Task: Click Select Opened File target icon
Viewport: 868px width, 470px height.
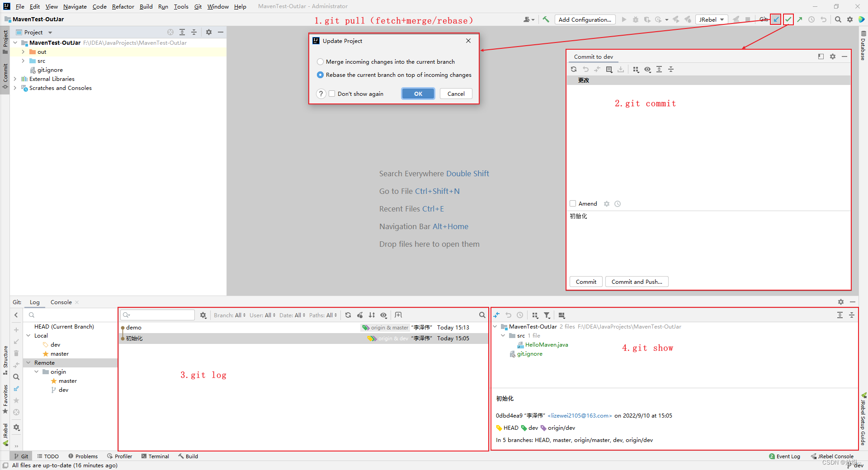Action: coord(170,32)
